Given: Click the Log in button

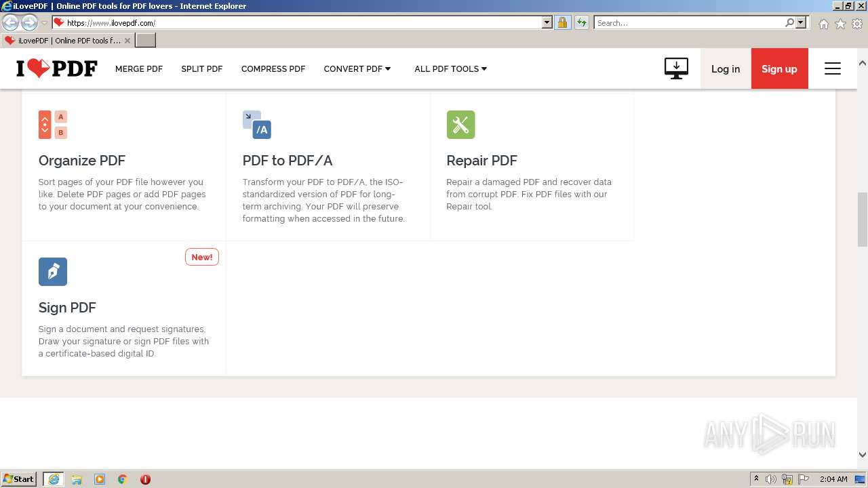Looking at the screenshot, I should pyautogui.click(x=726, y=68).
